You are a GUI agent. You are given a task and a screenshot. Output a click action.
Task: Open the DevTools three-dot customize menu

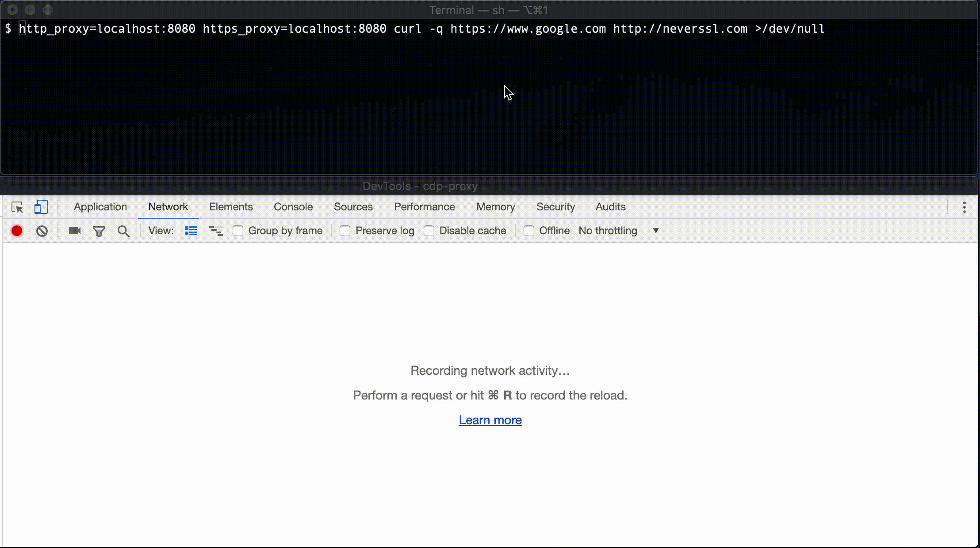[964, 207]
